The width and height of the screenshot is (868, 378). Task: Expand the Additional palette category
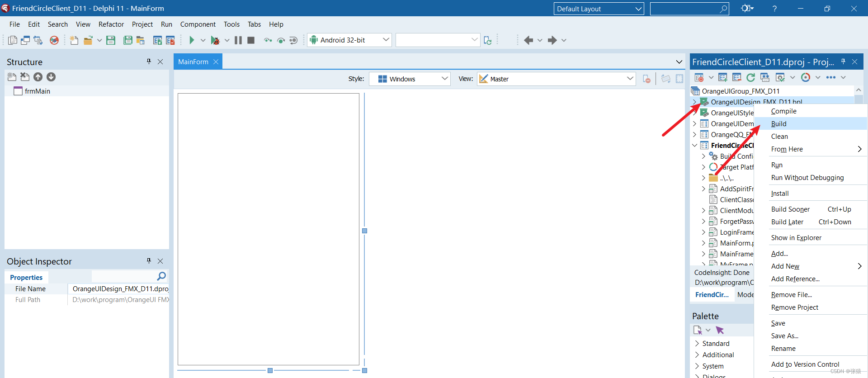[x=697, y=355]
